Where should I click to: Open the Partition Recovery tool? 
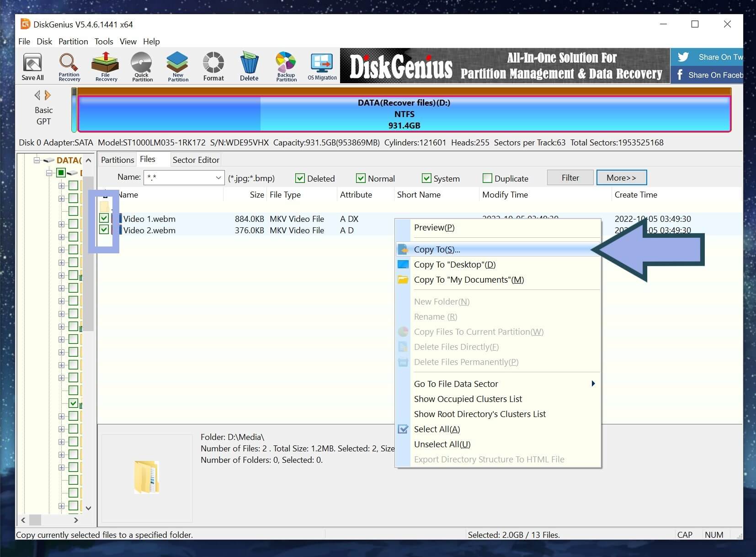click(69, 67)
